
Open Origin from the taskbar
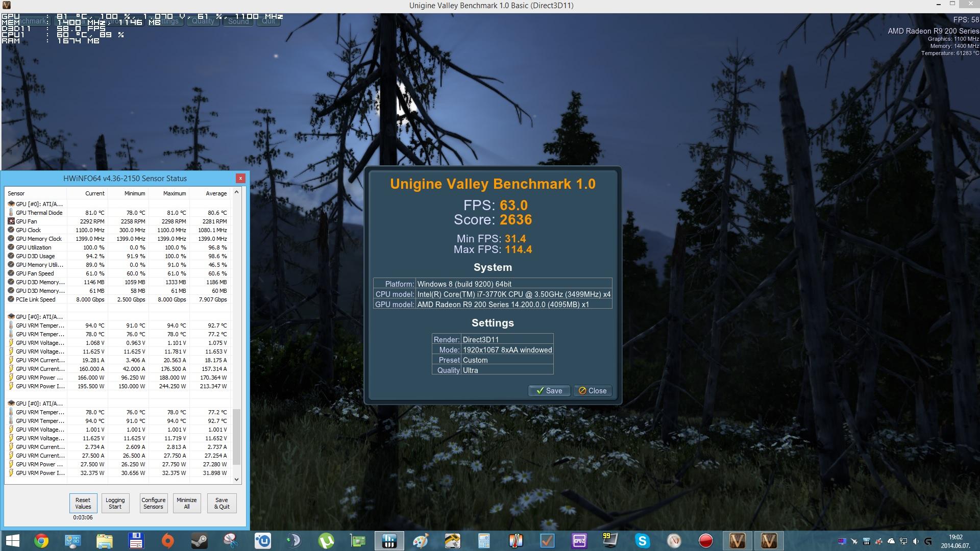168,541
